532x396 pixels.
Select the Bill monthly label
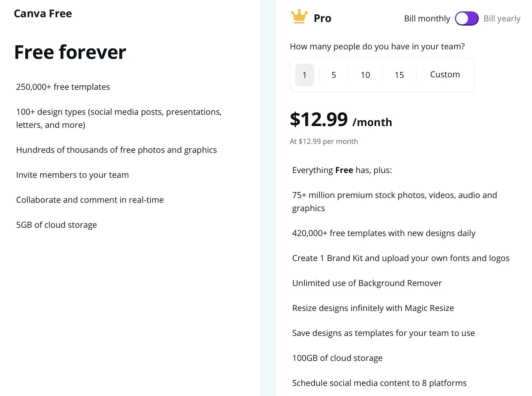point(427,18)
